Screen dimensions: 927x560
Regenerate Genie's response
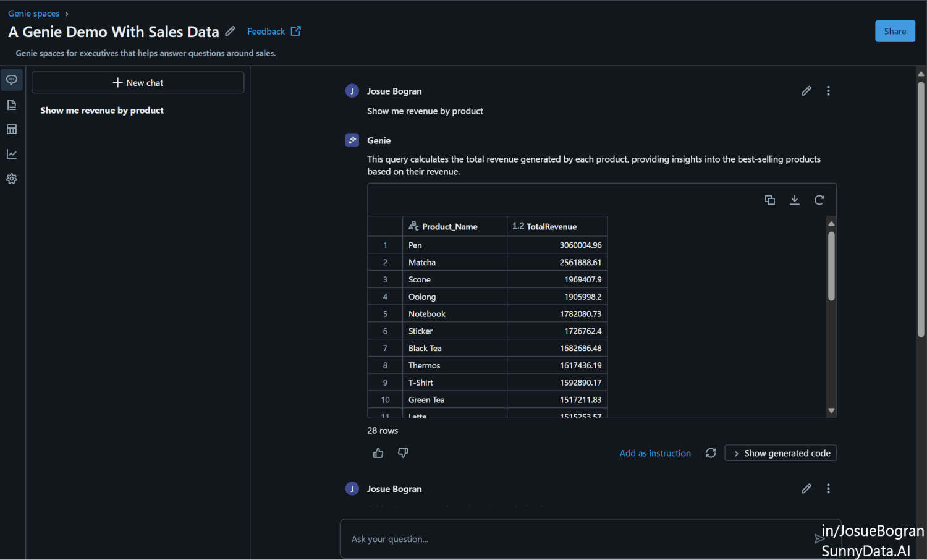pyautogui.click(x=710, y=452)
